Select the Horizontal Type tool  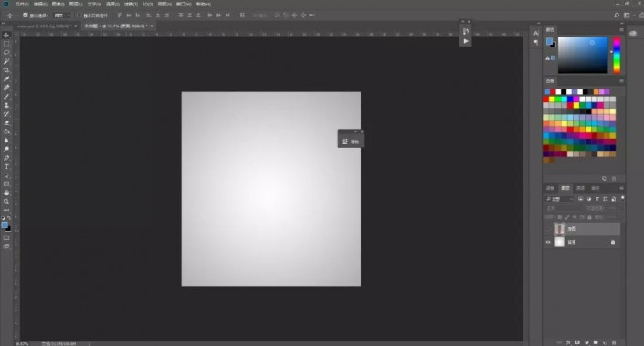(6, 167)
